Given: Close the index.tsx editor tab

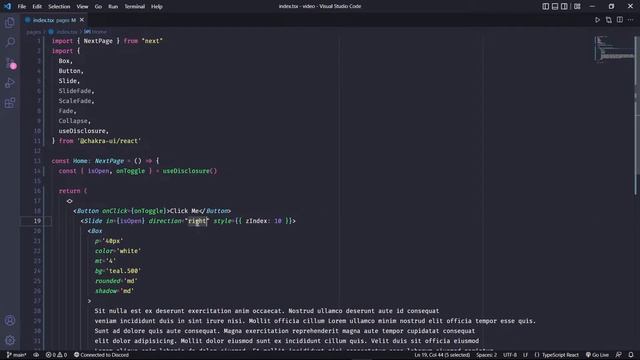Looking at the screenshot, I should click(82, 20).
